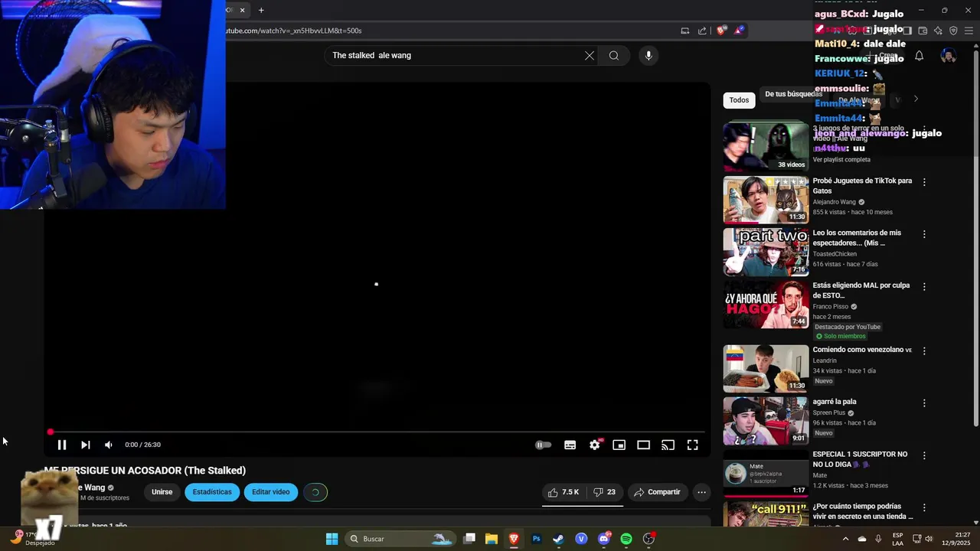
Task: Click the browser address bar
Action: [448, 31]
